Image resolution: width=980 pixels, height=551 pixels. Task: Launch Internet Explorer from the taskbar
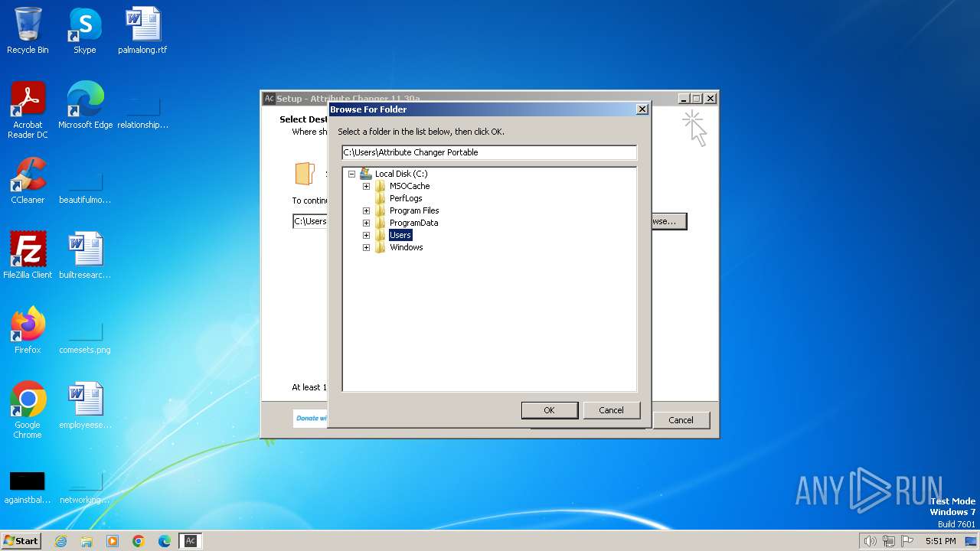(61, 541)
